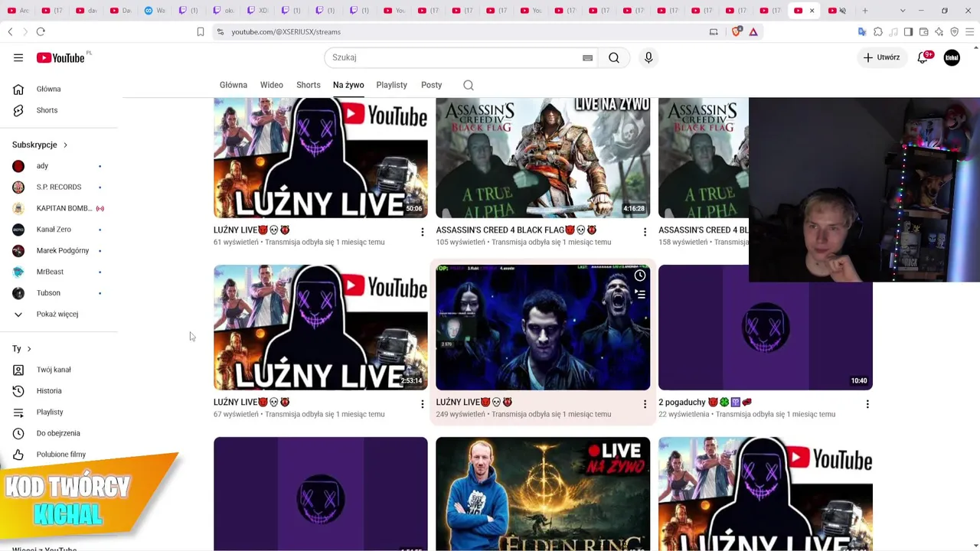
Task: Open the Elden Ring live thumbnail
Action: click(x=543, y=494)
